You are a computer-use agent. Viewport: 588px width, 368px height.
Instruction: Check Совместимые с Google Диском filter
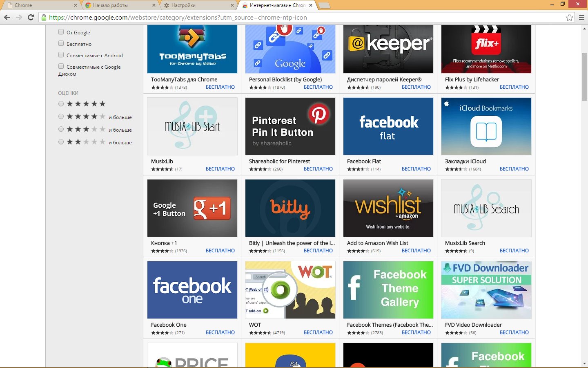61,66
